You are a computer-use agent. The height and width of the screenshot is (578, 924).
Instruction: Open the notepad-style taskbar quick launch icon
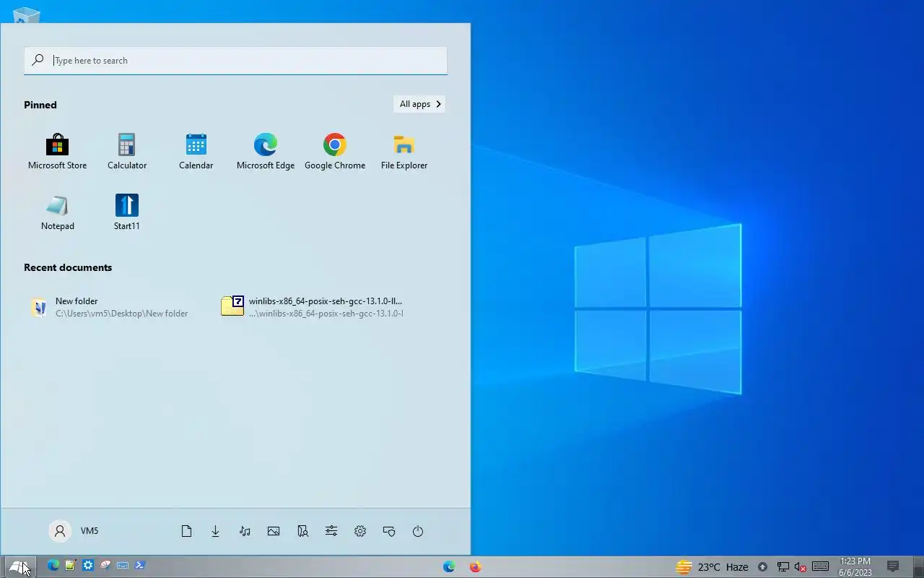tap(70, 566)
